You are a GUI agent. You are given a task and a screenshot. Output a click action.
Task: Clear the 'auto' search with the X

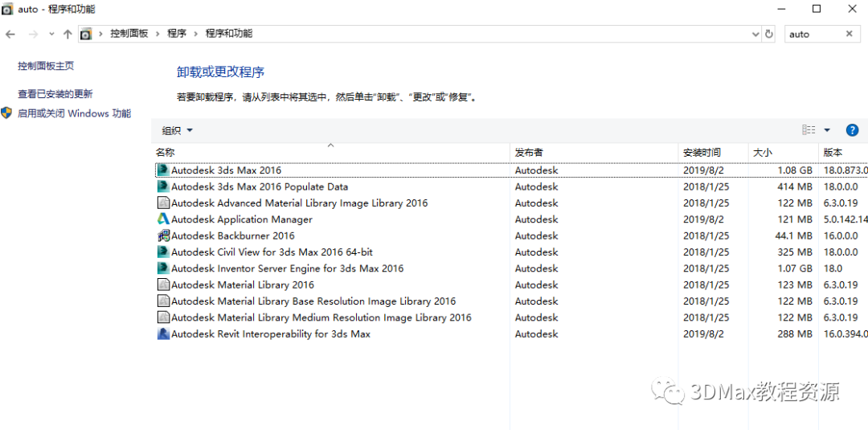pyautogui.click(x=850, y=34)
